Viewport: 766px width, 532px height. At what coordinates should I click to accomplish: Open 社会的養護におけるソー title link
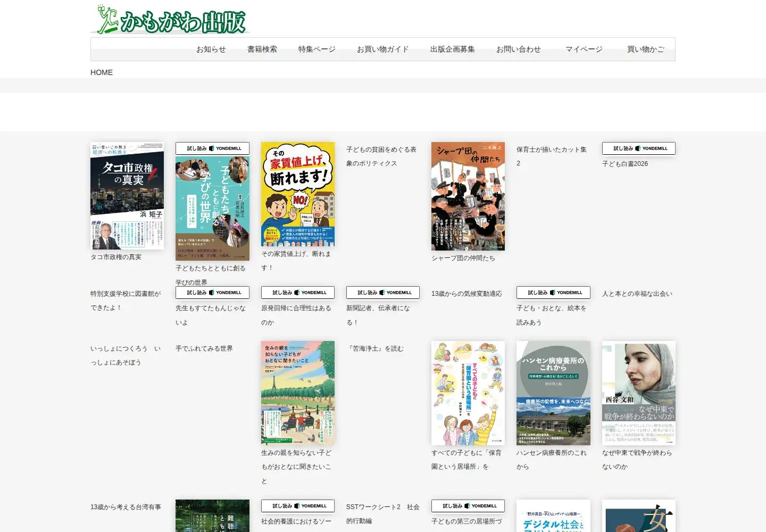pyautogui.click(x=296, y=521)
